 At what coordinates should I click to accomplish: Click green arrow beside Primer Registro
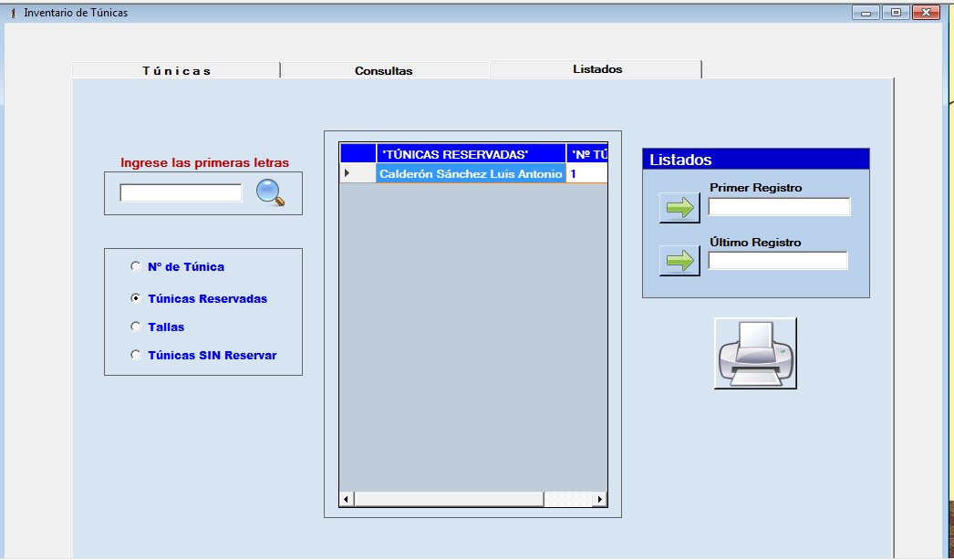click(679, 208)
